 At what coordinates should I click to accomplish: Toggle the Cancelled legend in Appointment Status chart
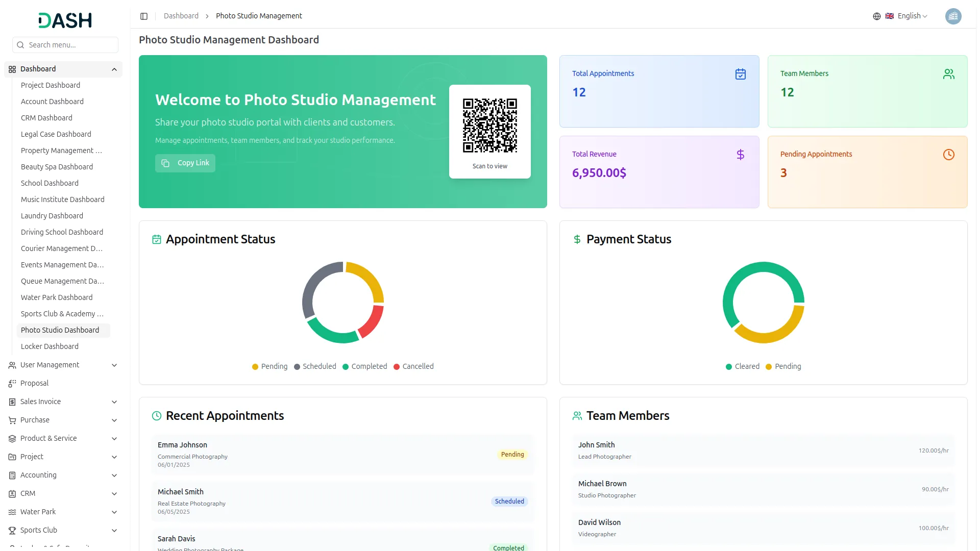pyautogui.click(x=413, y=366)
